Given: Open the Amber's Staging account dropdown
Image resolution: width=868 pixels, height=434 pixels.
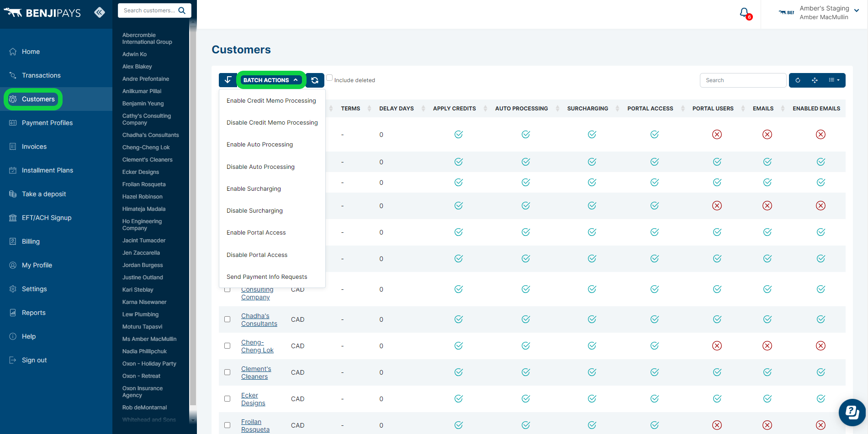Looking at the screenshot, I should (829, 13).
